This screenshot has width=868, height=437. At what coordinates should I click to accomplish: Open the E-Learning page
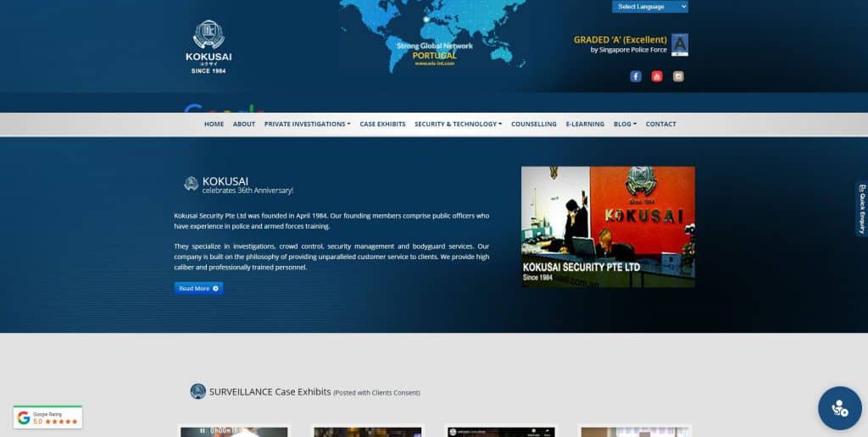(585, 124)
